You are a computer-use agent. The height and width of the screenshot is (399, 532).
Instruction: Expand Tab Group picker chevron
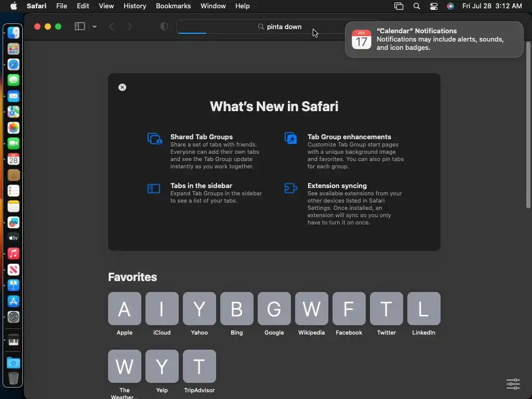click(95, 26)
